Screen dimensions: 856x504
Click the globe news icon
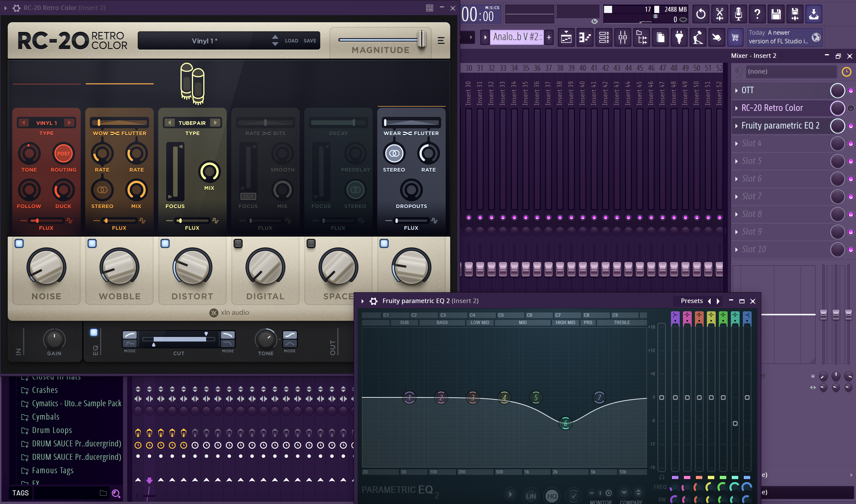pos(816,37)
